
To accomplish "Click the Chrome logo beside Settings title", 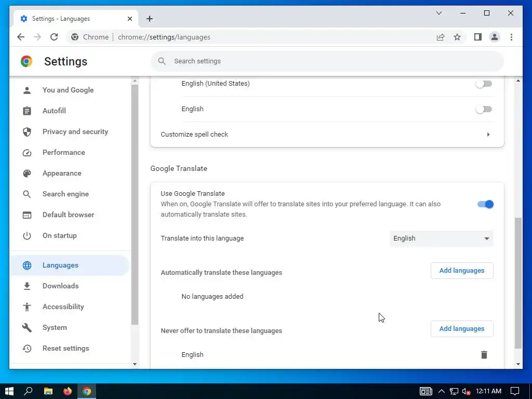I will (26, 61).
